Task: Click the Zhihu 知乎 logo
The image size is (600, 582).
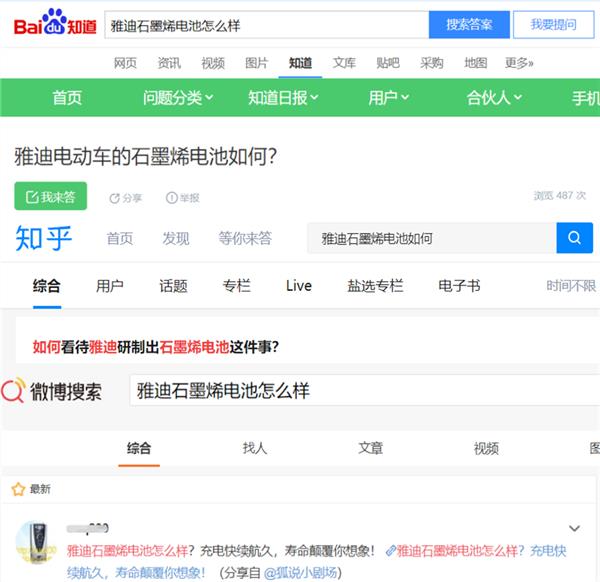Action: click(44, 238)
